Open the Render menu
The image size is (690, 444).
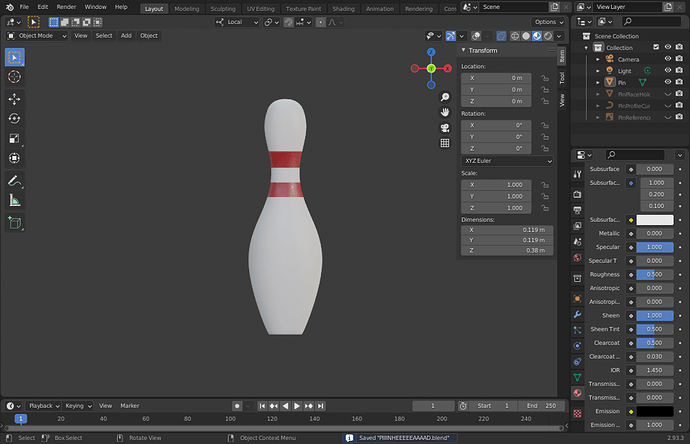pos(66,7)
